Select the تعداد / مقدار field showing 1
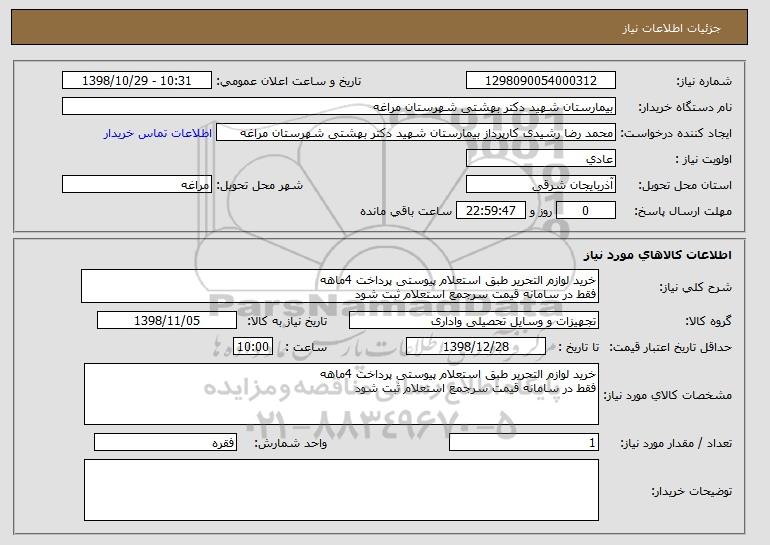Screen dimensions: 770x545 pyautogui.click(x=524, y=442)
